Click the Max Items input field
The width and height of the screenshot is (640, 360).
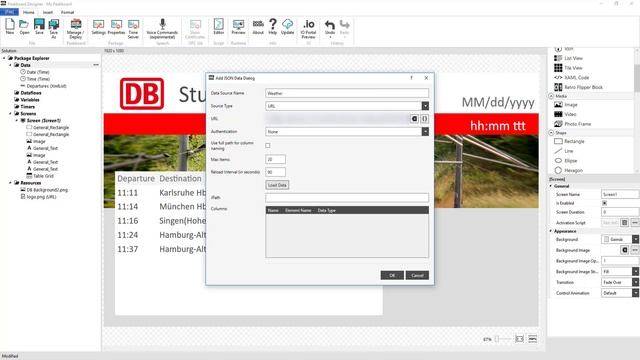point(276,159)
